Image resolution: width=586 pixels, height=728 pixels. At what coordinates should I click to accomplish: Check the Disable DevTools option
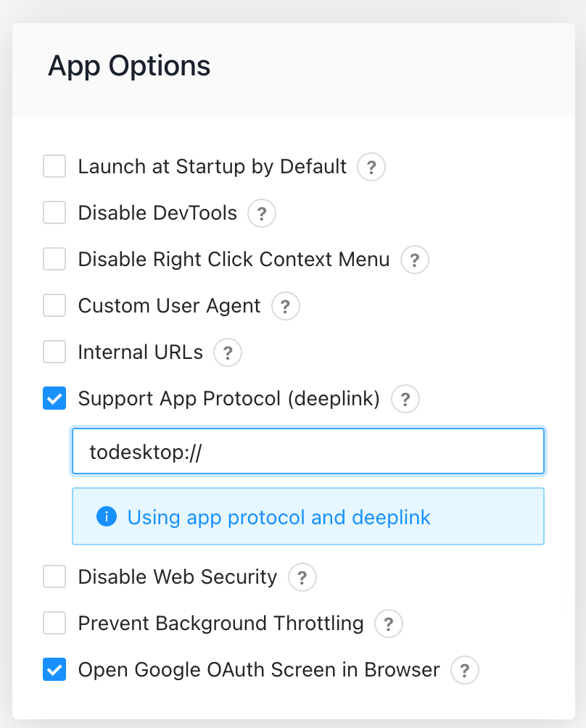(x=54, y=212)
